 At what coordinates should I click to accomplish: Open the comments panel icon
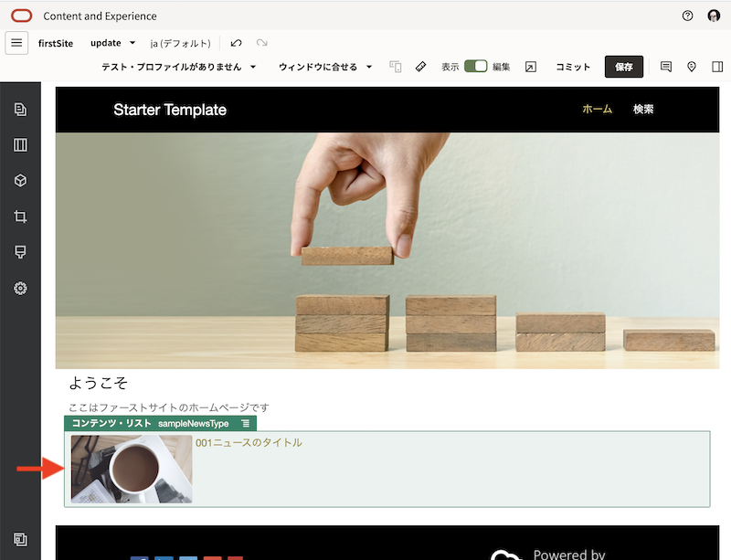point(668,67)
